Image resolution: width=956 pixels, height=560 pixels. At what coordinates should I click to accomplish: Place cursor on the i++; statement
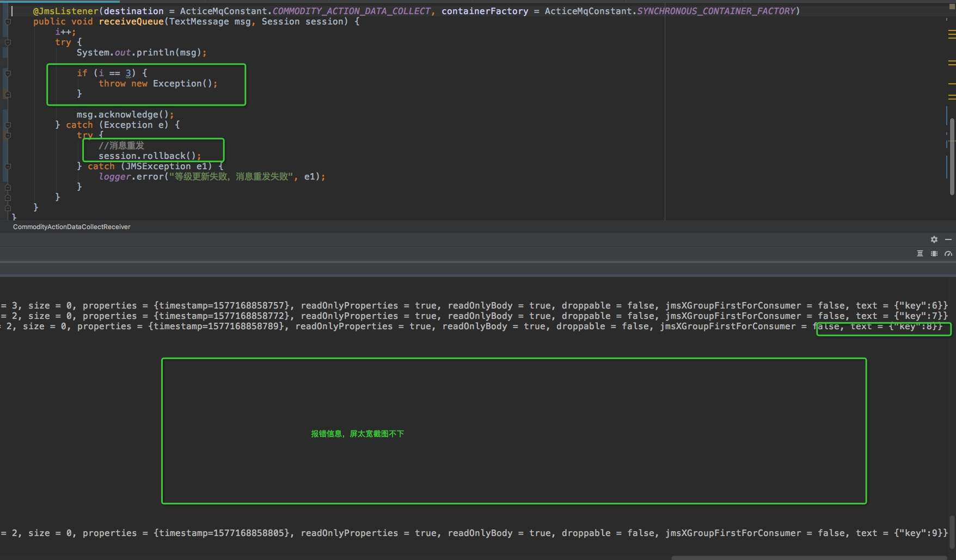click(65, 32)
